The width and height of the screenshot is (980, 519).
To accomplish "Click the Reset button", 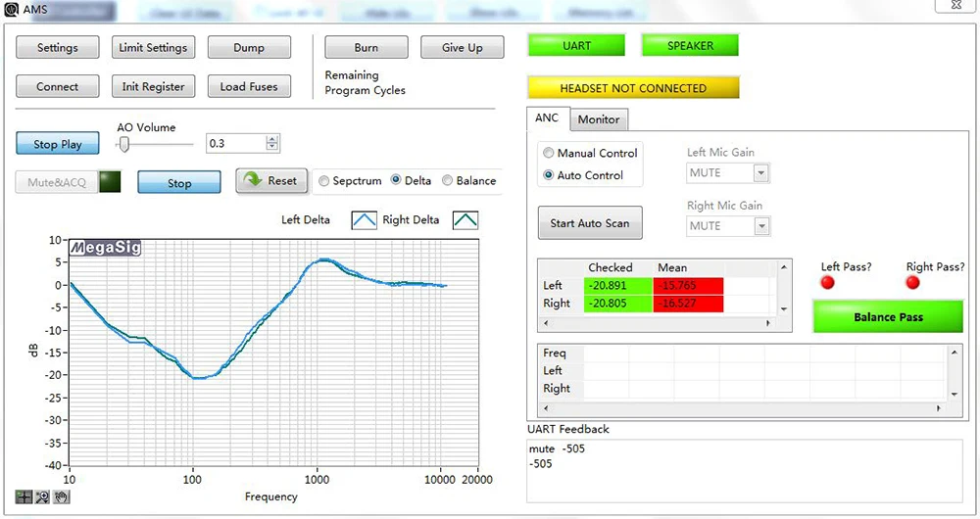I will (x=271, y=181).
